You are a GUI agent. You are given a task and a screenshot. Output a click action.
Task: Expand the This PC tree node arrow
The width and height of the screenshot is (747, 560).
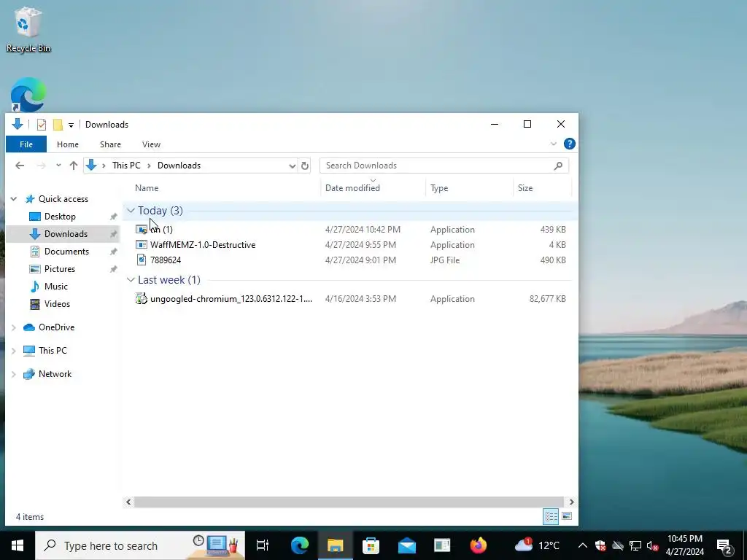pyautogui.click(x=14, y=351)
